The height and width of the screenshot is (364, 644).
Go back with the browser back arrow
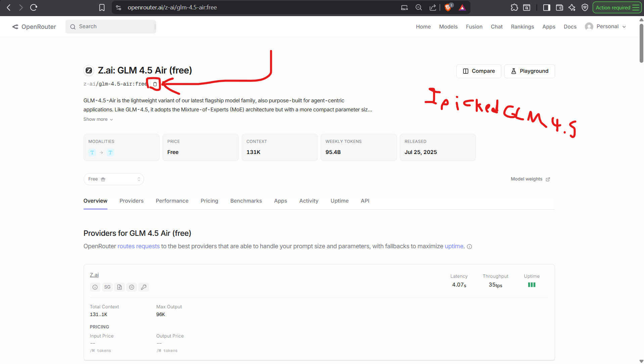(x=9, y=7)
